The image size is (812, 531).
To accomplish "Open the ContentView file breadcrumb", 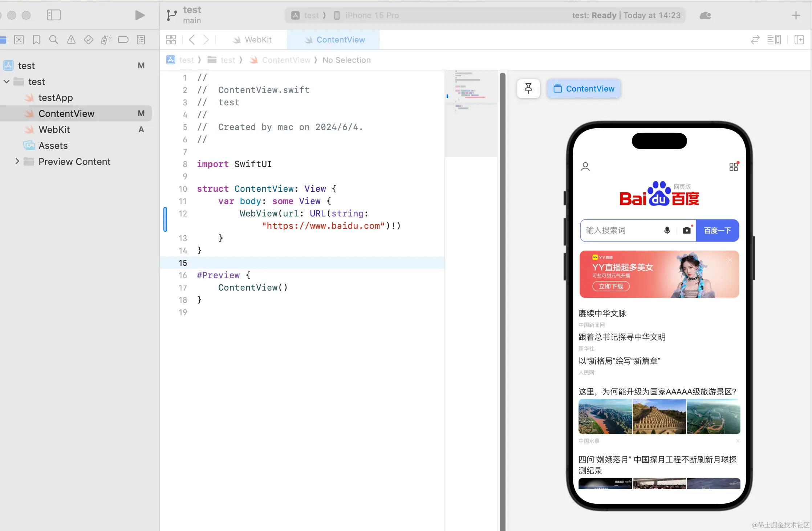I will coord(280,60).
